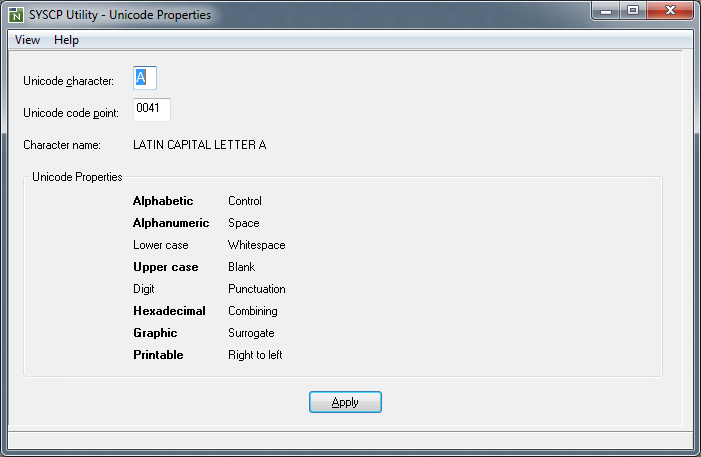
Task: Open the Help menu
Action: pyautogui.click(x=66, y=40)
